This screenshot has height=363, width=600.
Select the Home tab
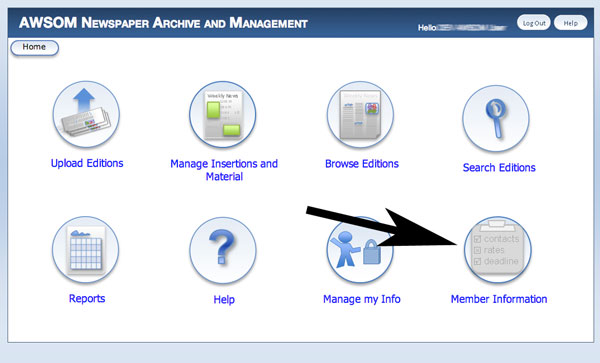34,48
